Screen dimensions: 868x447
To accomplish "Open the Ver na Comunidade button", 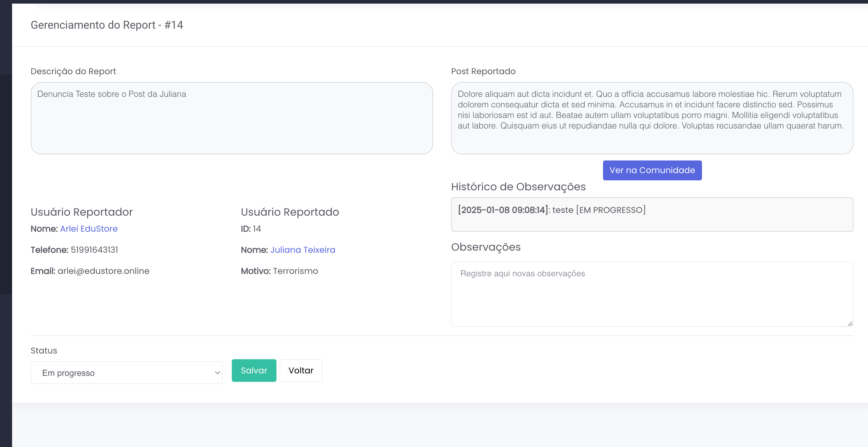I will [652, 170].
